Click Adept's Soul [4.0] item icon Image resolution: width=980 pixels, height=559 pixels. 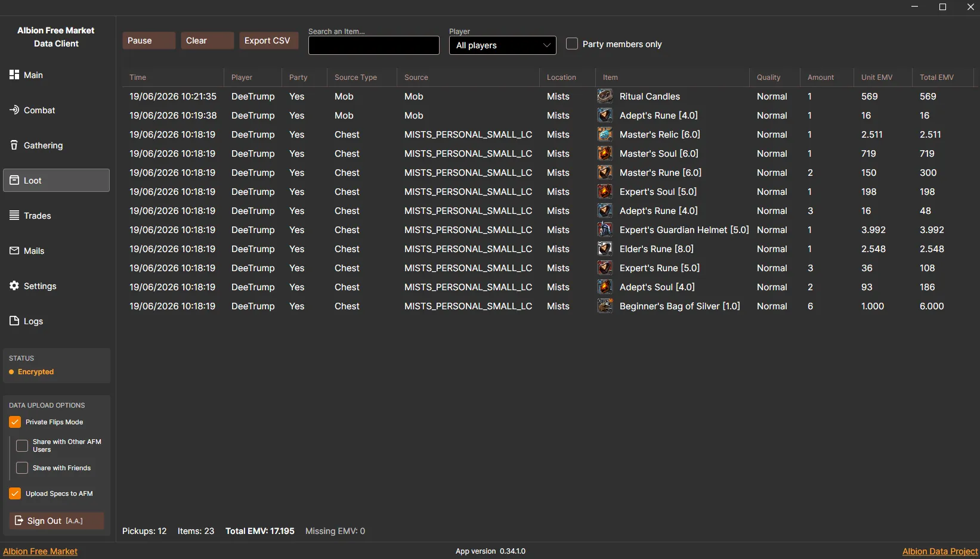(x=605, y=287)
